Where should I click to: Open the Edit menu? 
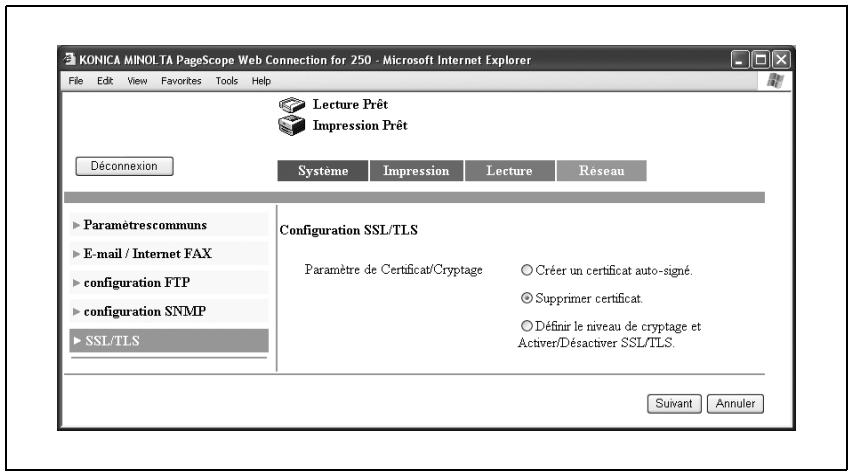point(105,81)
